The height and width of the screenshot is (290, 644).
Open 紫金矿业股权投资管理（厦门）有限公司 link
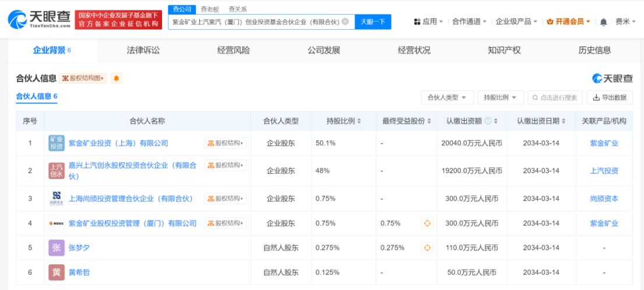132,223
